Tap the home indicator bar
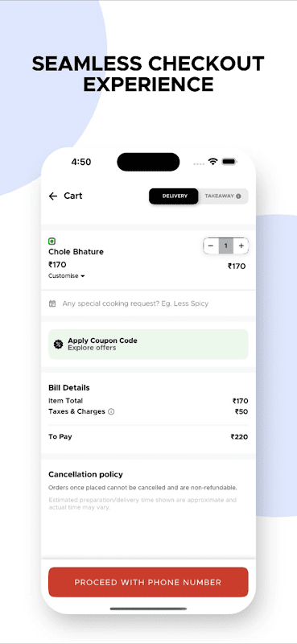Screen dimensions: 297x644 tap(148, 609)
